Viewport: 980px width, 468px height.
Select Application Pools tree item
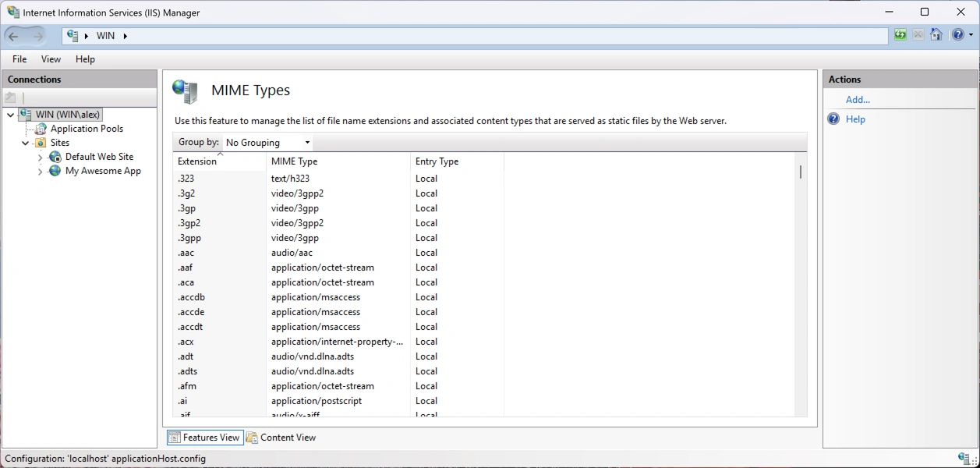pos(87,129)
